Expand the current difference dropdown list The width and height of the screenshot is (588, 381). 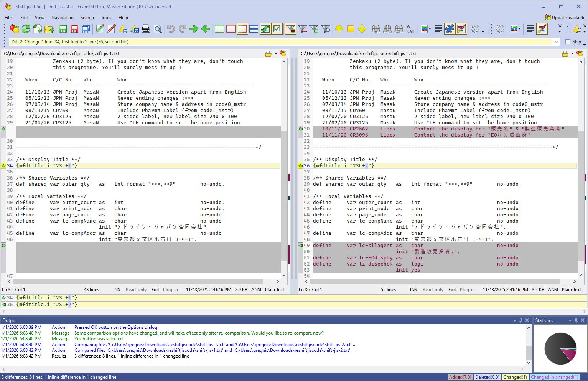tap(556, 42)
